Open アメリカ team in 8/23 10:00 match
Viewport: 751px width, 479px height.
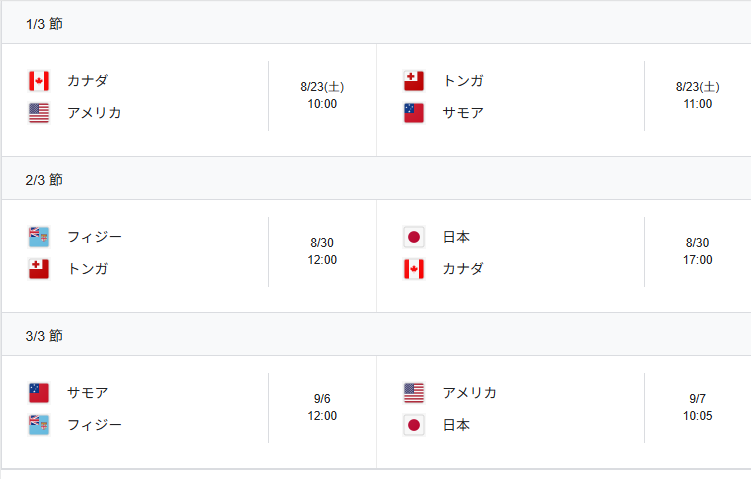pos(94,113)
